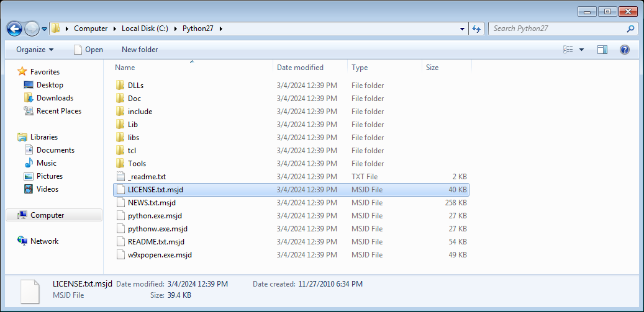Image resolution: width=644 pixels, height=312 pixels.
Task: Open Downloads in the navigation pane
Action: tap(55, 98)
